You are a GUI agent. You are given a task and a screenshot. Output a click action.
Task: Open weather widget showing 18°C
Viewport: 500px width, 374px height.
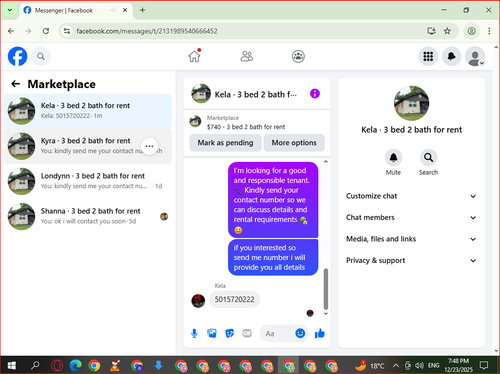pos(369,366)
